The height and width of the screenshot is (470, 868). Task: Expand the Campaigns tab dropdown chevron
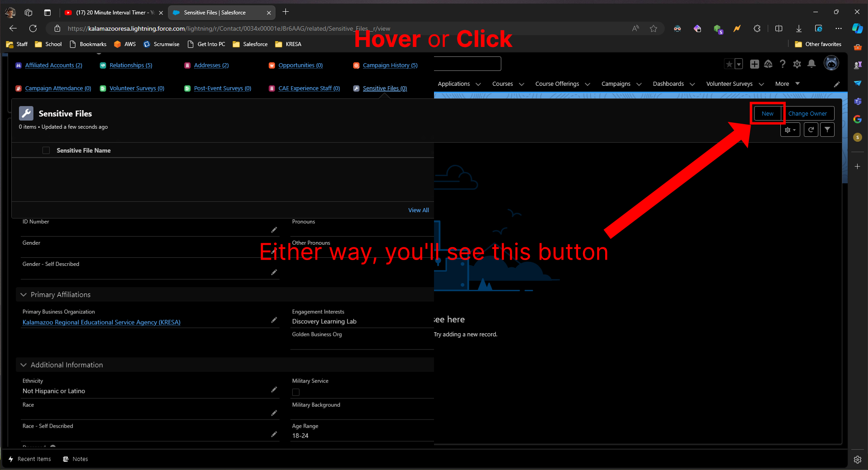pos(639,84)
